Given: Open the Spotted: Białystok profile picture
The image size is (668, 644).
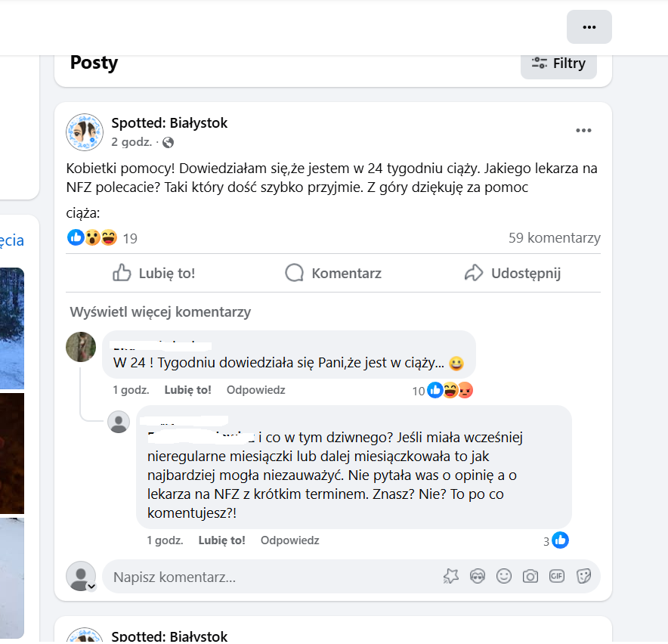Looking at the screenshot, I should point(85,132).
